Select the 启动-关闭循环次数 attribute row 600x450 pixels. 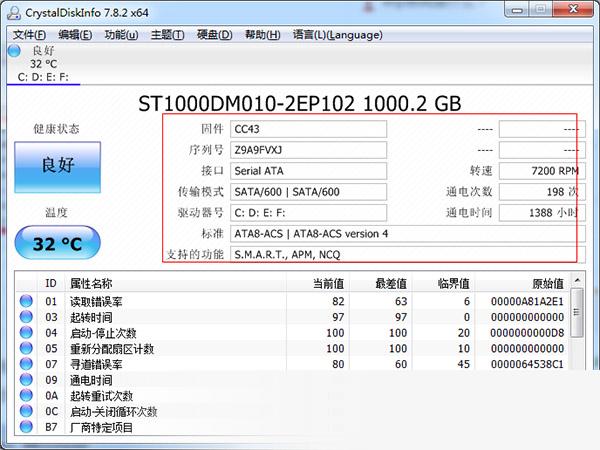[293, 411]
